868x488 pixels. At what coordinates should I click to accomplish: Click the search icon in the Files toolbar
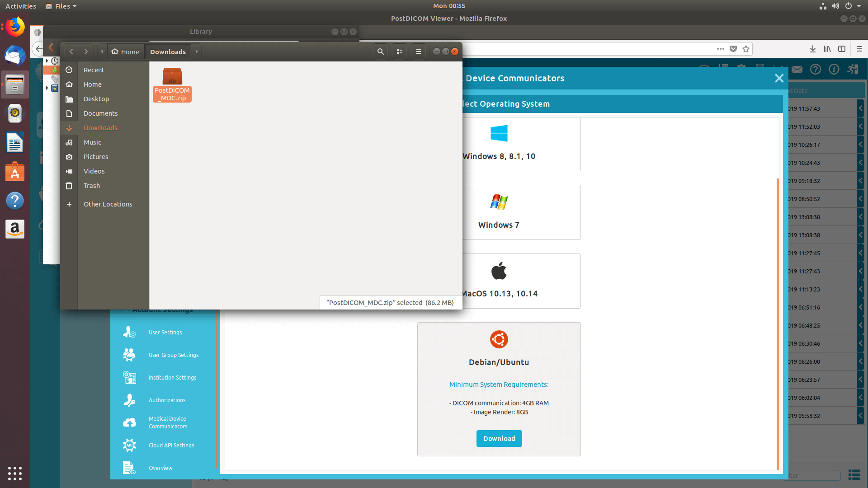pos(380,52)
